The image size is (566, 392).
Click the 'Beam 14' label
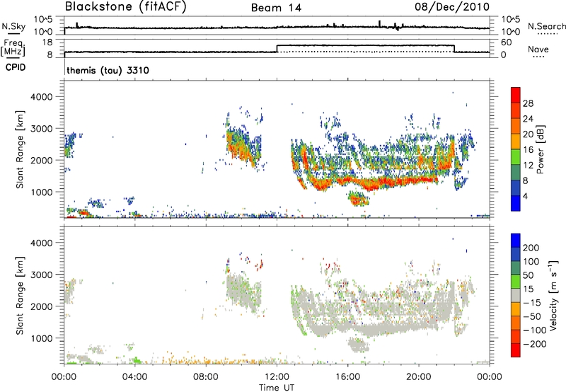[x=276, y=8]
